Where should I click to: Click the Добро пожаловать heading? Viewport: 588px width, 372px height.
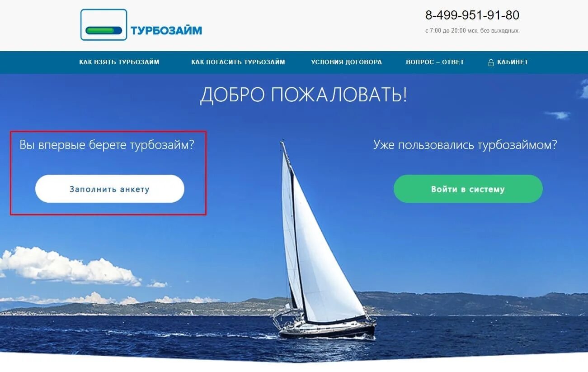pyautogui.click(x=303, y=95)
